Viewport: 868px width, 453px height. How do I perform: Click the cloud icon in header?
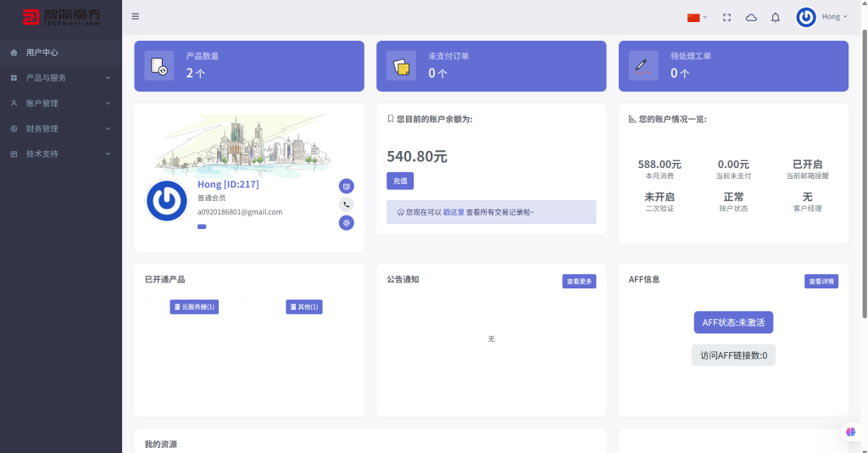pos(751,18)
